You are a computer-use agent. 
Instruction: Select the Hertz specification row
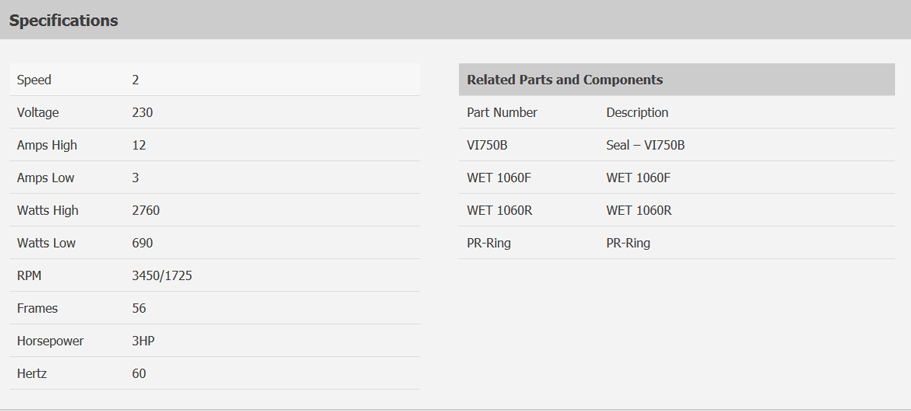click(x=215, y=373)
